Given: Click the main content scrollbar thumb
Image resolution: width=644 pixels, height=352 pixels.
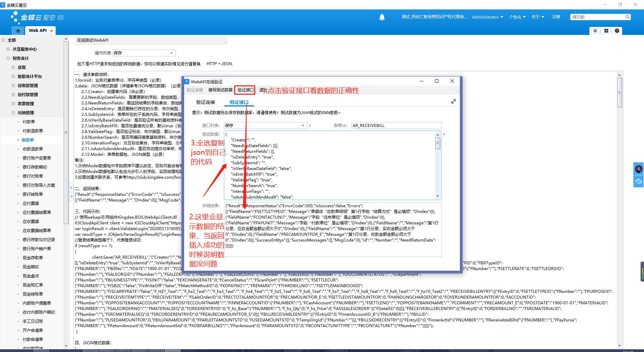Looking at the screenshot, I should coord(620,92).
